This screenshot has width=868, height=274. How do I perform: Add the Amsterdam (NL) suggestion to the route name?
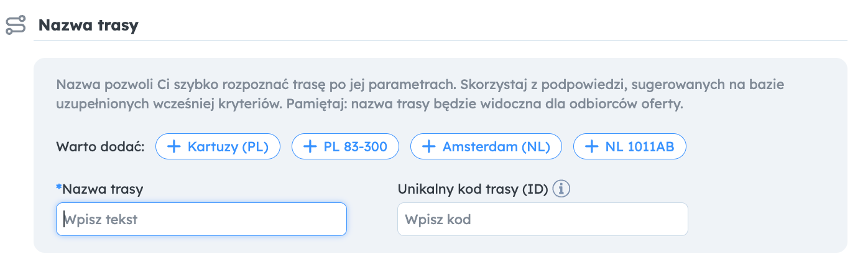(486, 147)
